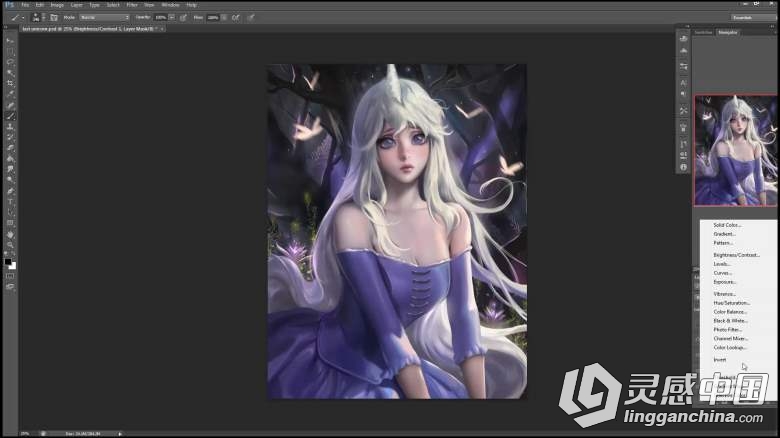Open the Layer menu
780x438 pixels.
coord(77,5)
